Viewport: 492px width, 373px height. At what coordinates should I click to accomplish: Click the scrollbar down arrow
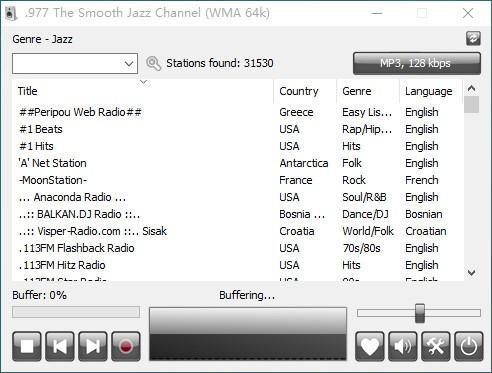[471, 273]
